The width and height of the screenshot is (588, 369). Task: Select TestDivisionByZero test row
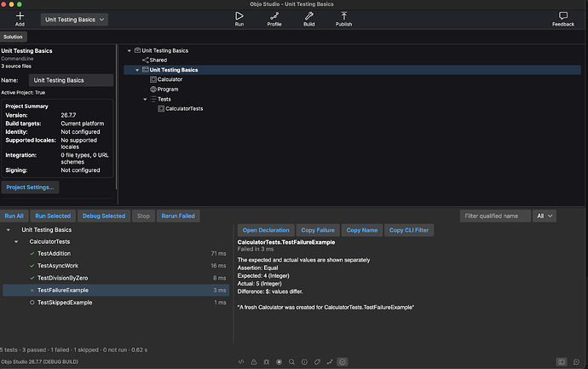116,279
